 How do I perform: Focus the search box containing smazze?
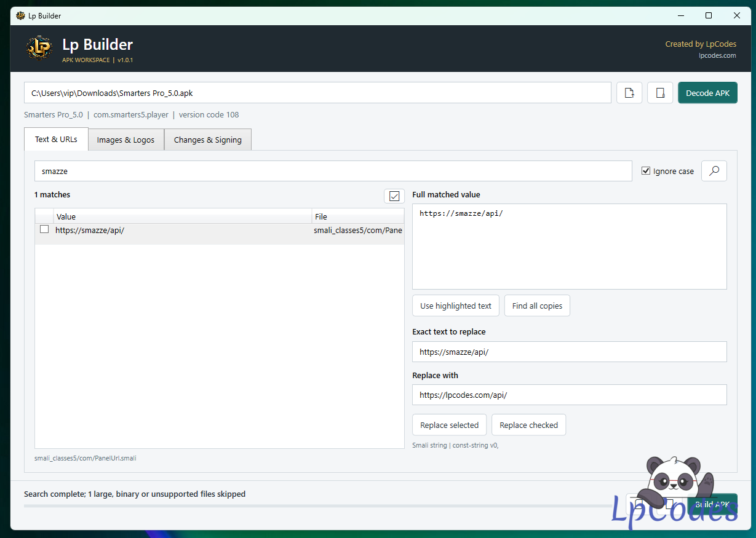(x=333, y=171)
